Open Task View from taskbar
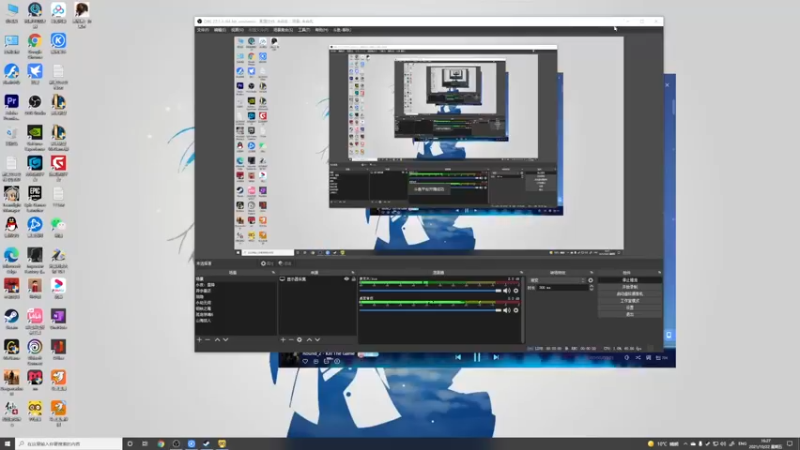The image size is (800, 450). (x=145, y=444)
